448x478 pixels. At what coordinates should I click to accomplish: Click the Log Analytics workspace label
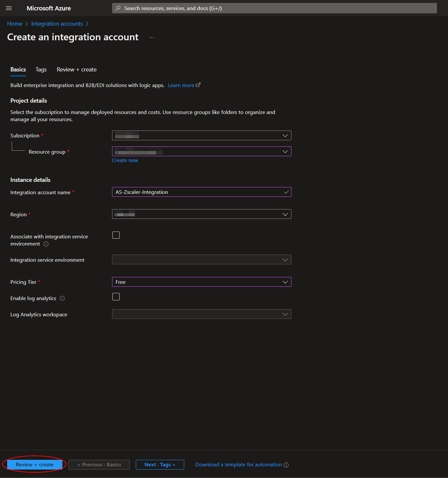click(x=39, y=315)
